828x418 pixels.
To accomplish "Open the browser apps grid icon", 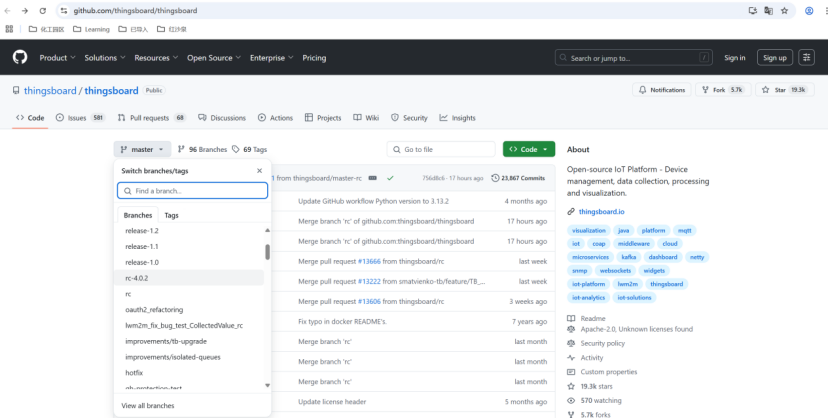I will tap(9, 29).
